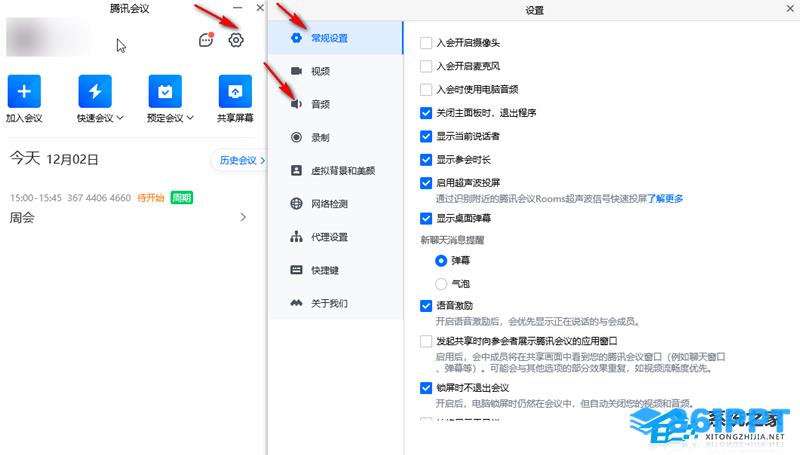Click the 周会 meeting title
Viewport: 800px width, 455px height.
tap(22, 218)
